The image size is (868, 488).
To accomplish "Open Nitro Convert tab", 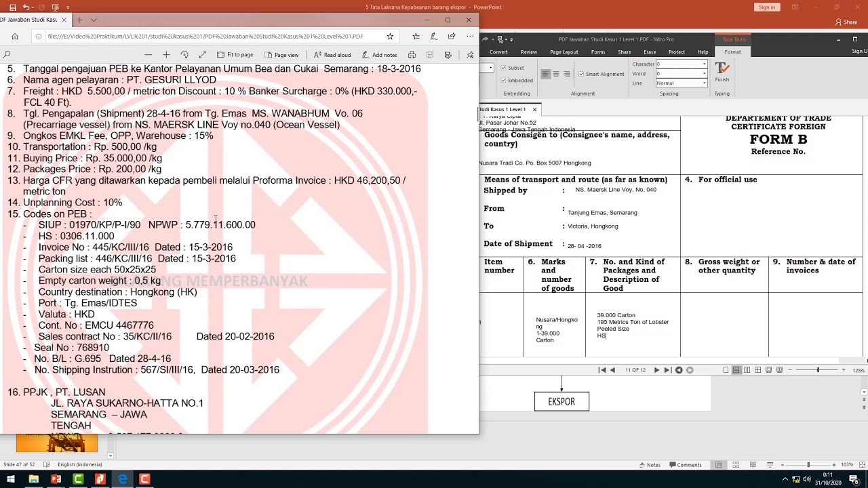I will coord(498,52).
